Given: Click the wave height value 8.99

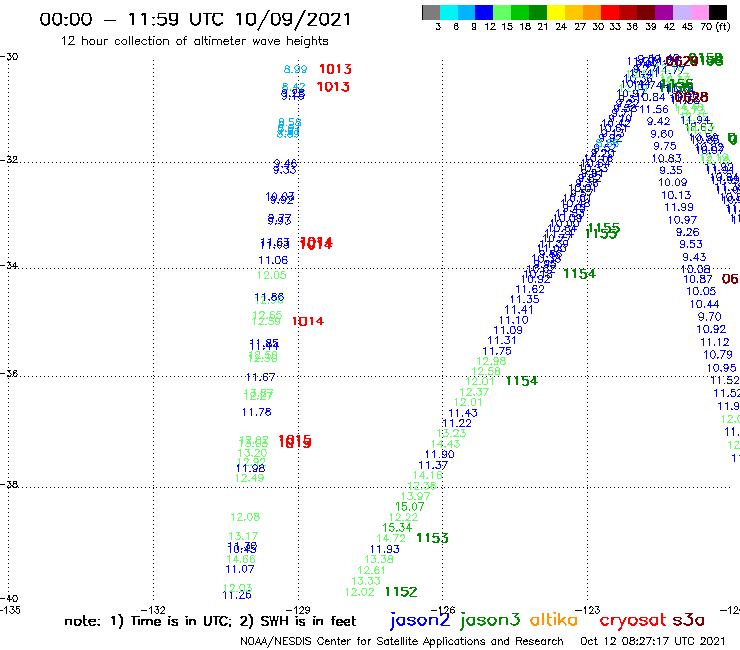Looking at the screenshot, I should [x=295, y=69].
